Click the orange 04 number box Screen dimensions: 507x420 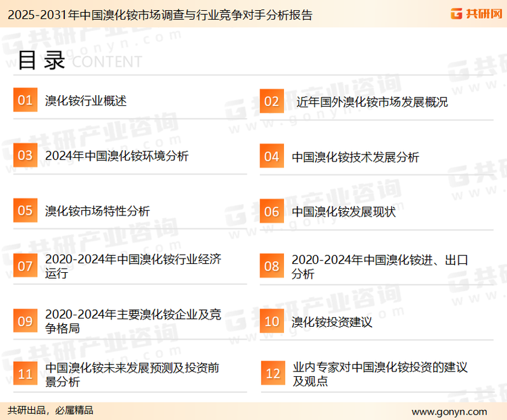click(272, 156)
